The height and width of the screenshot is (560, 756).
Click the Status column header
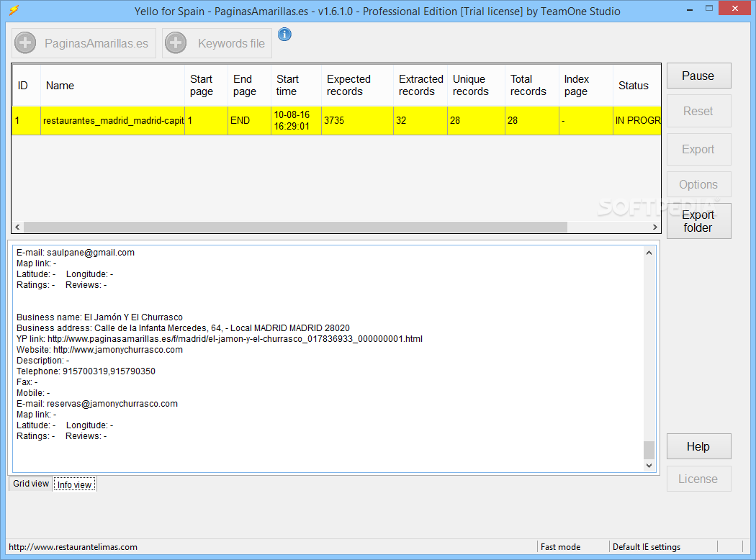(x=637, y=86)
